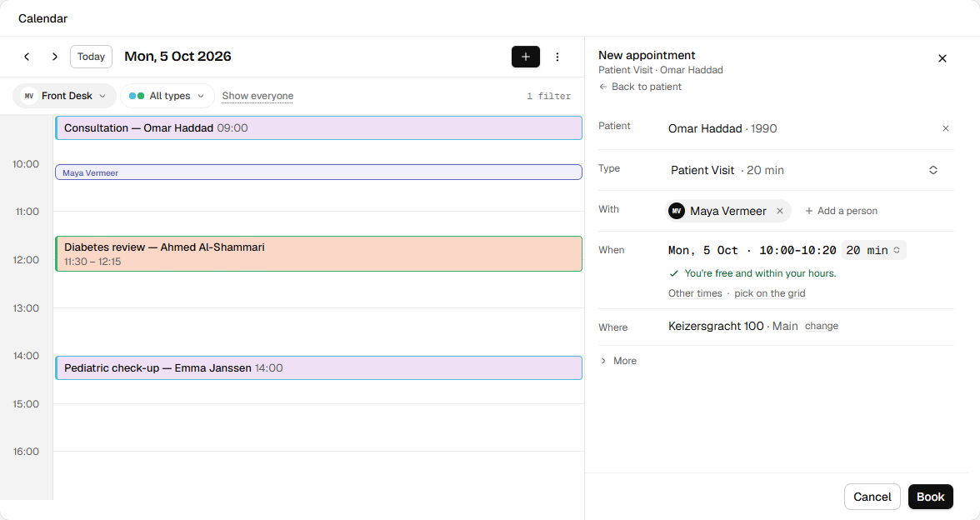Open the Pediatric check-up — Emma Janssen event

pos(318,368)
